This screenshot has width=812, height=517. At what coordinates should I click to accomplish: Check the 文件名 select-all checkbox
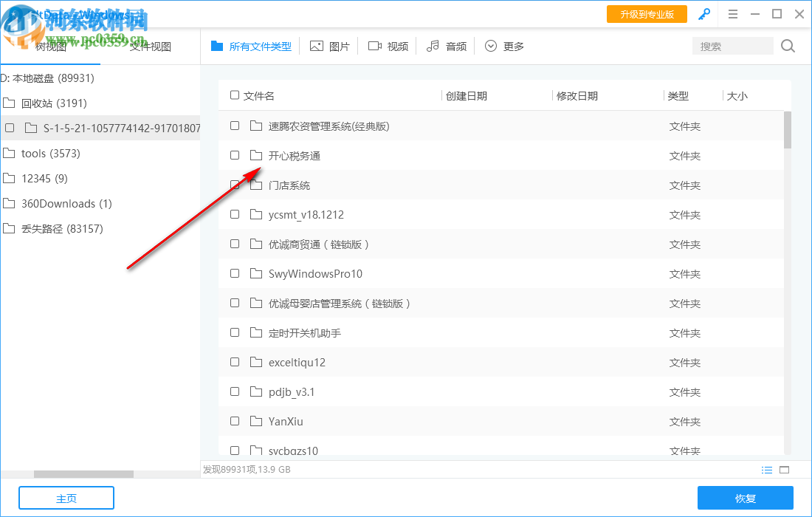[235, 95]
